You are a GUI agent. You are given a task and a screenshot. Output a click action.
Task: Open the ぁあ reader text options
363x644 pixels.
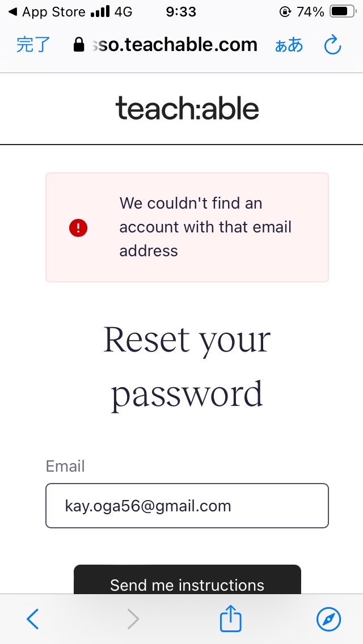click(289, 45)
